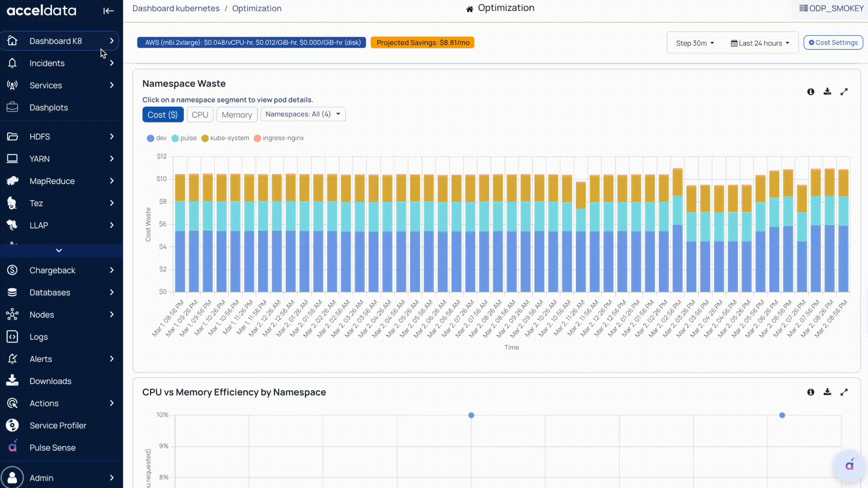Open Service Profiler from the sidebar

tap(58, 425)
